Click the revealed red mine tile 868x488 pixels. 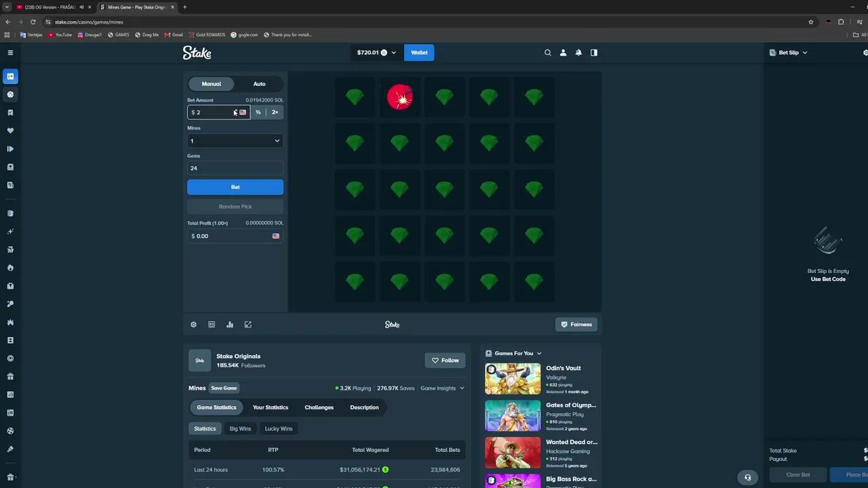tap(399, 98)
